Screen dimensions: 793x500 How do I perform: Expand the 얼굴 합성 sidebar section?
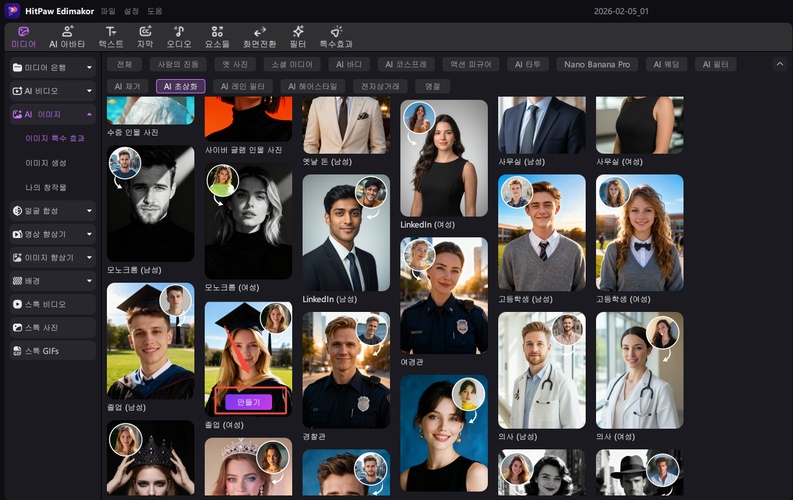pyautogui.click(x=52, y=211)
